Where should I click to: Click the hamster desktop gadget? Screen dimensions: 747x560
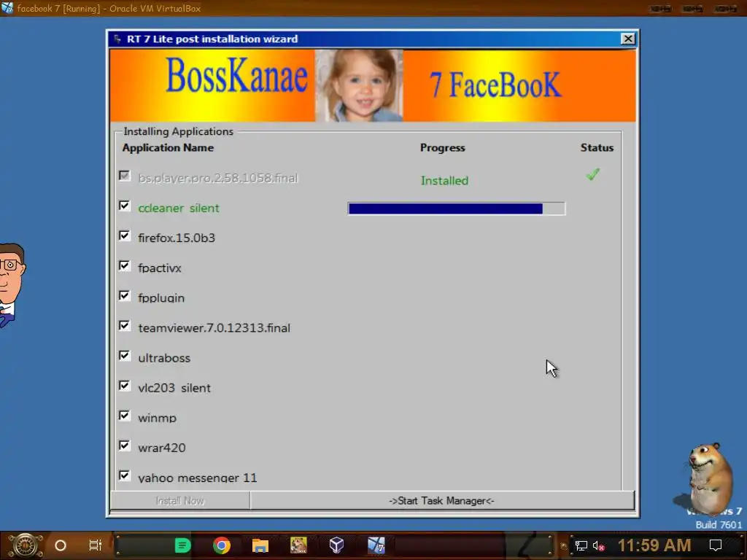tap(709, 478)
